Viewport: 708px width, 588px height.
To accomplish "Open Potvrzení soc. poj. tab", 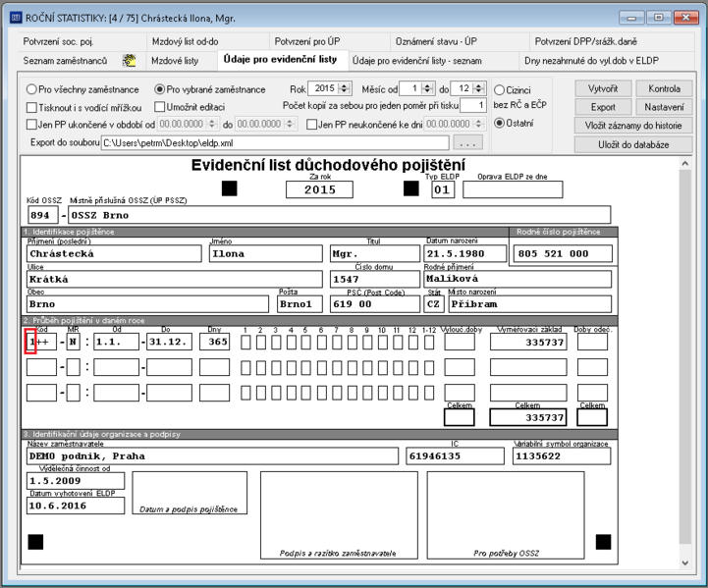I will [58, 41].
